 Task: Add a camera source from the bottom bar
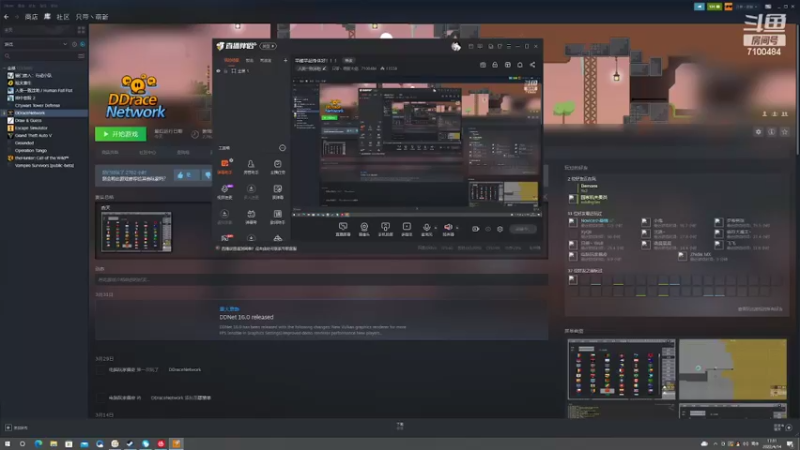pos(364,229)
